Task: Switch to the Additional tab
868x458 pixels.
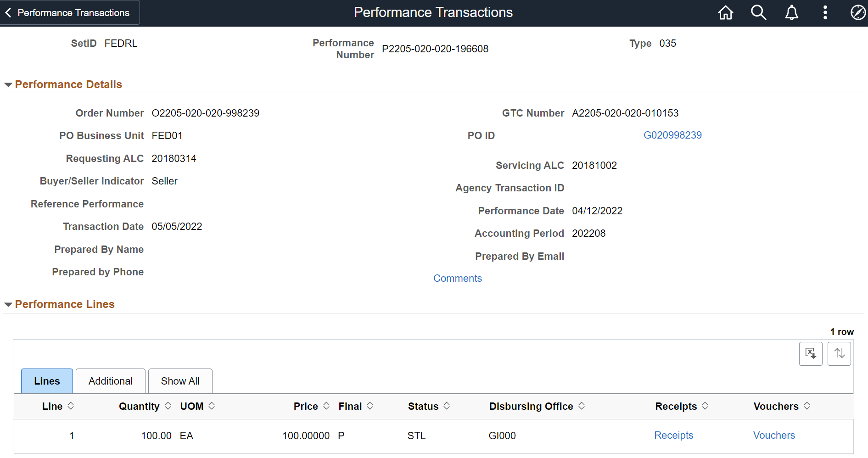Action: [x=110, y=381]
